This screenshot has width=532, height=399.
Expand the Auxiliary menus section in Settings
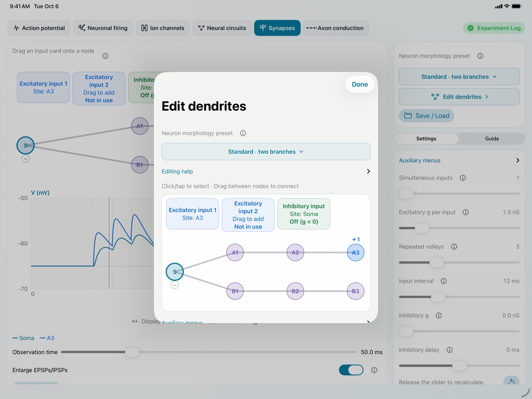[459, 160]
